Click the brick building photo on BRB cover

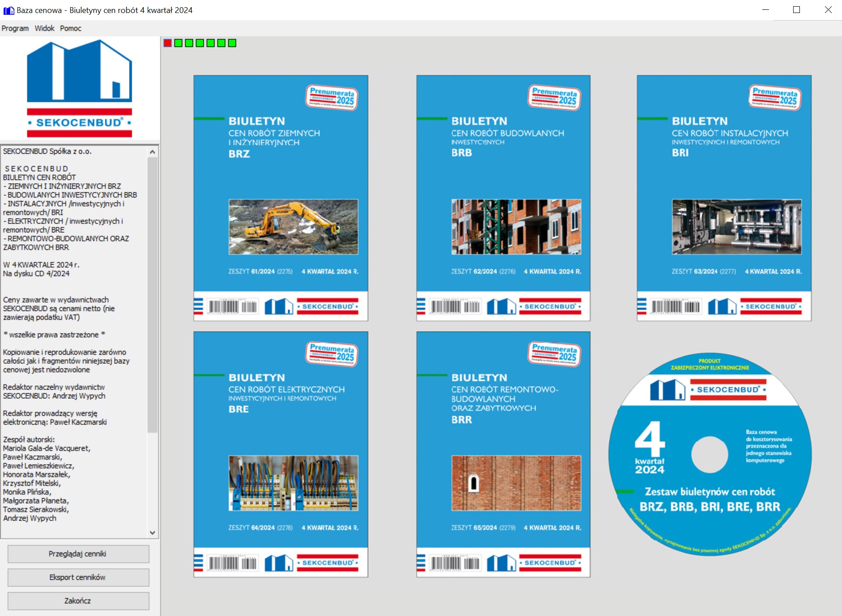point(516,227)
